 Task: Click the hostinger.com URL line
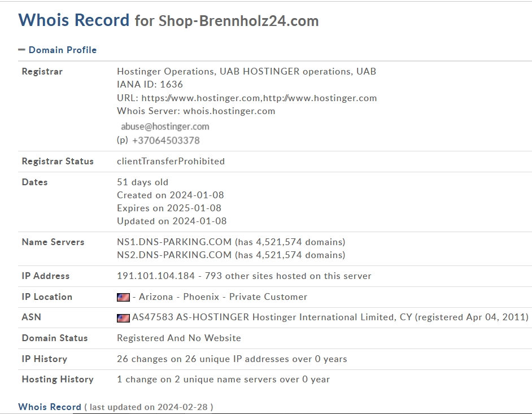[247, 98]
